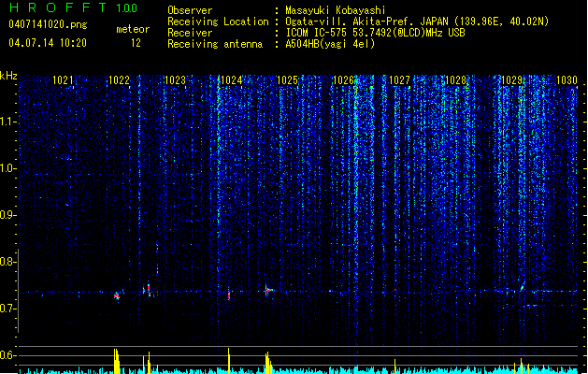This screenshot has height=374, width=588.
Task: Click the 1.1 kHz axis tick
Action: coord(8,122)
